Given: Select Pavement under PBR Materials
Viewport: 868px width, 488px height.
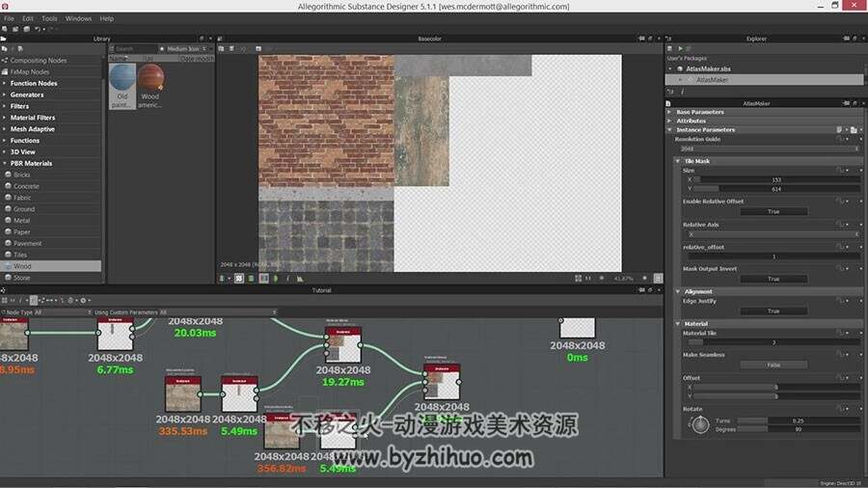Looking at the screenshot, I should pos(27,243).
